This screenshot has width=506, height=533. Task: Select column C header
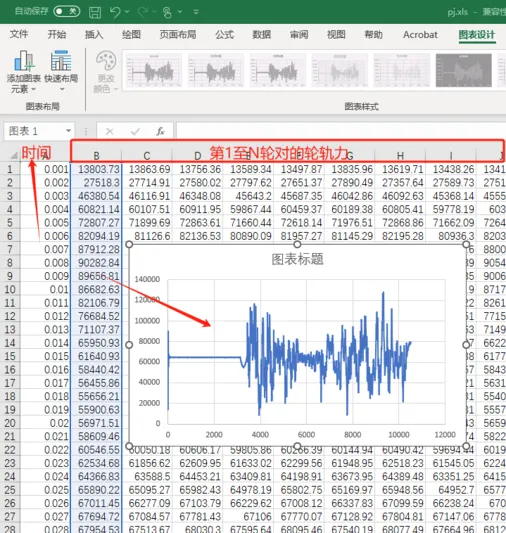[x=147, y=156]
